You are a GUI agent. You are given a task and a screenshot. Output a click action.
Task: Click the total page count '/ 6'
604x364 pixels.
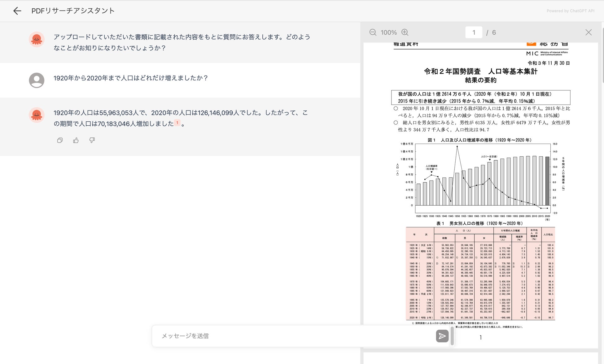(x=491, y=32)
